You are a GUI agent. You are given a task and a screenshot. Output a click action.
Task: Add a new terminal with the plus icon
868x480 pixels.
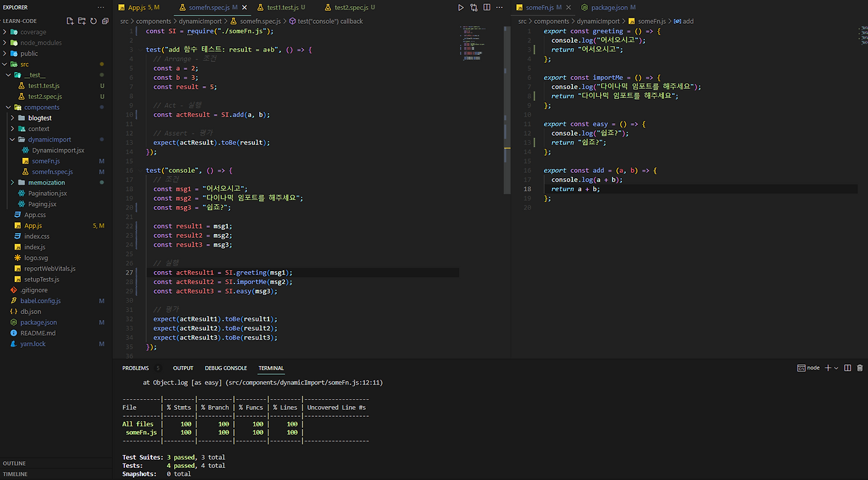click(828, 368)
